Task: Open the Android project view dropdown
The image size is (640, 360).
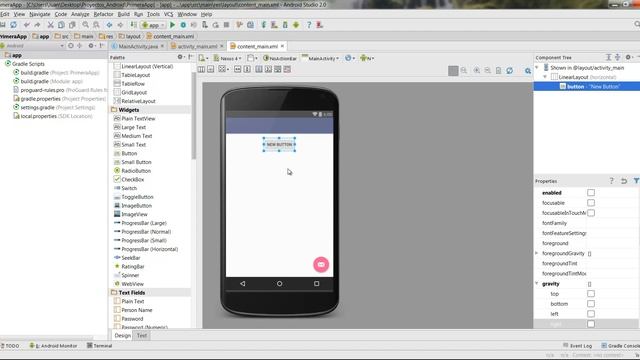Action: tap(32, 46)
